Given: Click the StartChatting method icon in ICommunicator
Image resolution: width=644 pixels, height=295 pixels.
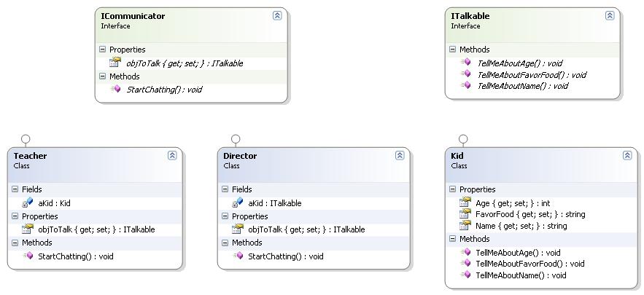Looking at the screenshot, I should (x=116, y=89).
